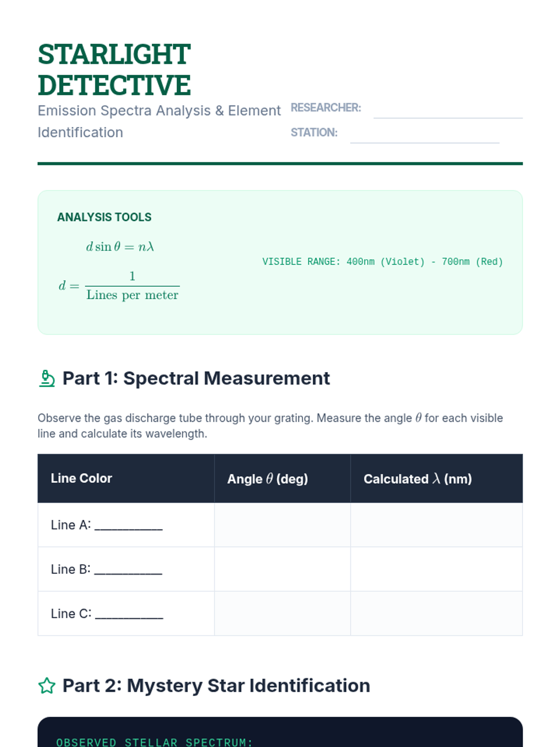
Task: Click the Observed Stellar Spectrum panel heading
Action: coord(154,742)
